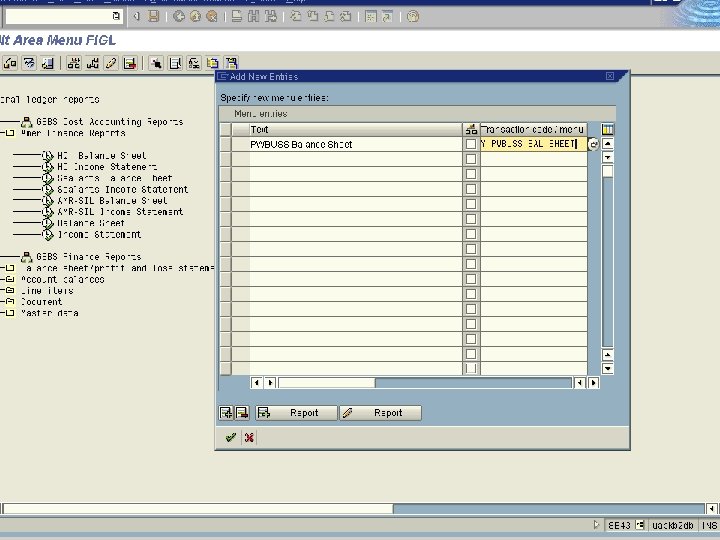The image size is (720, 540).
Task: Click the green checkmark Continue icon
Action: click(x=231, y=437)
